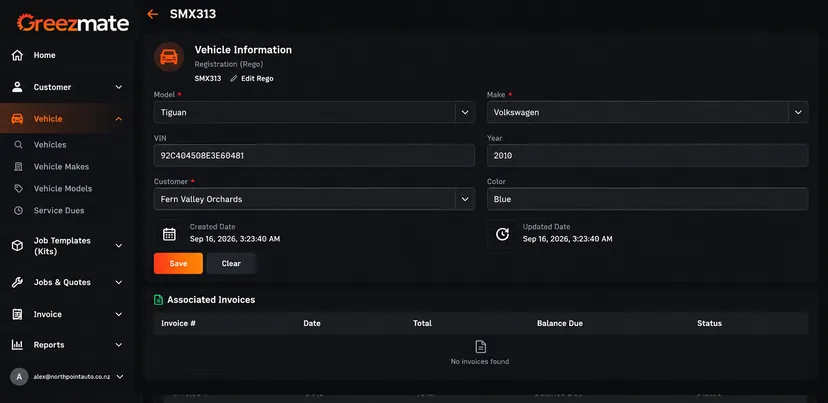This screenshot has height=403, width=828.
Task: Click the Balance Due column header
Action: [560, 323]
